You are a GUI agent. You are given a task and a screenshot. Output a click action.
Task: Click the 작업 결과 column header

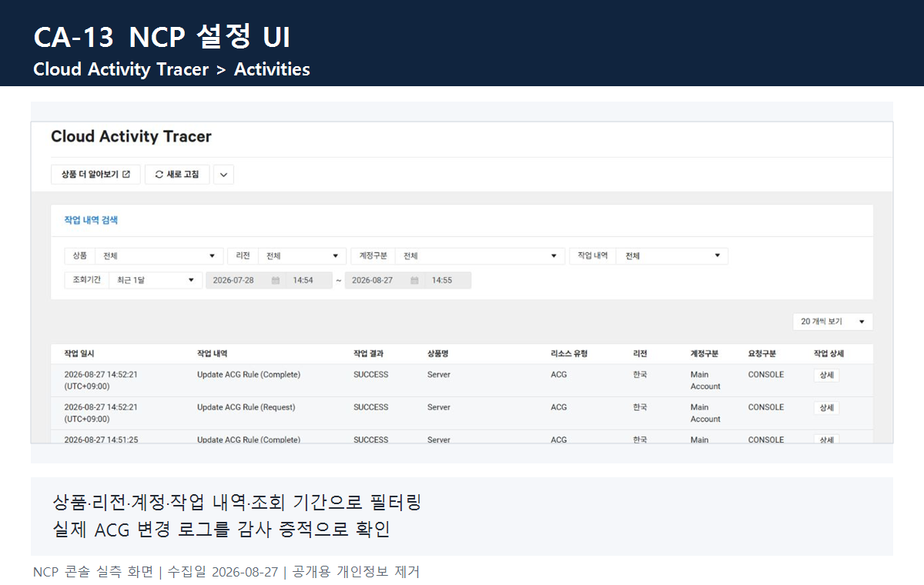369,354
